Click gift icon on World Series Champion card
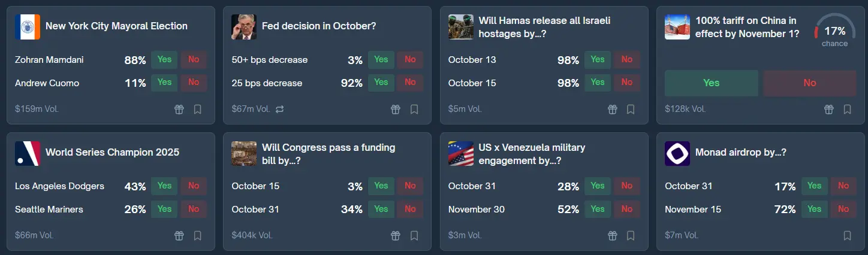 [x=179, y=236]
